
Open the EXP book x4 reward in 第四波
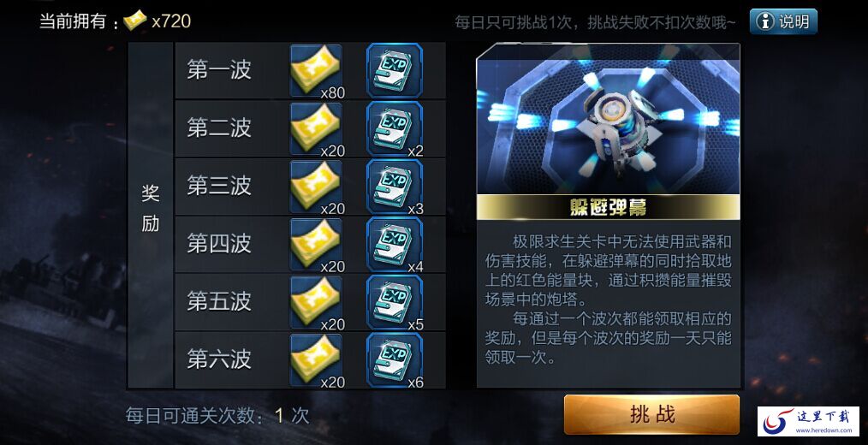tap(395, 245)
